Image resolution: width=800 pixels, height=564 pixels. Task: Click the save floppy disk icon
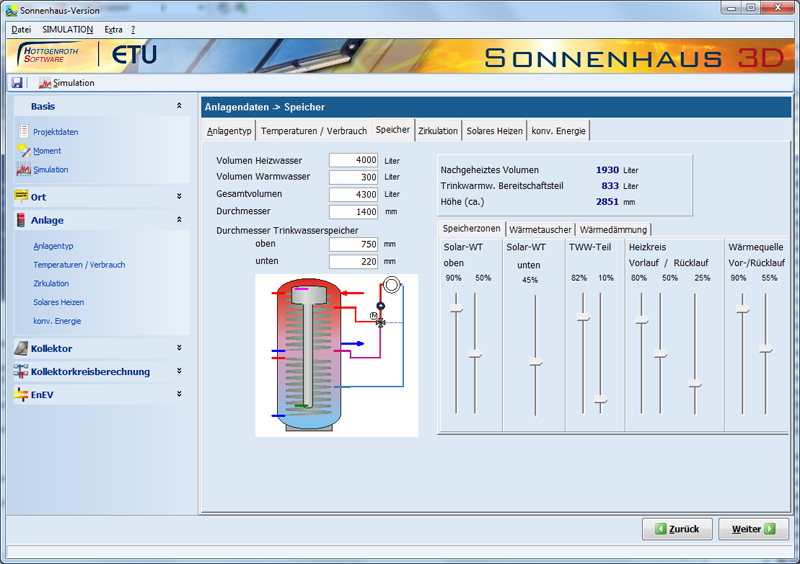point(17,83)
